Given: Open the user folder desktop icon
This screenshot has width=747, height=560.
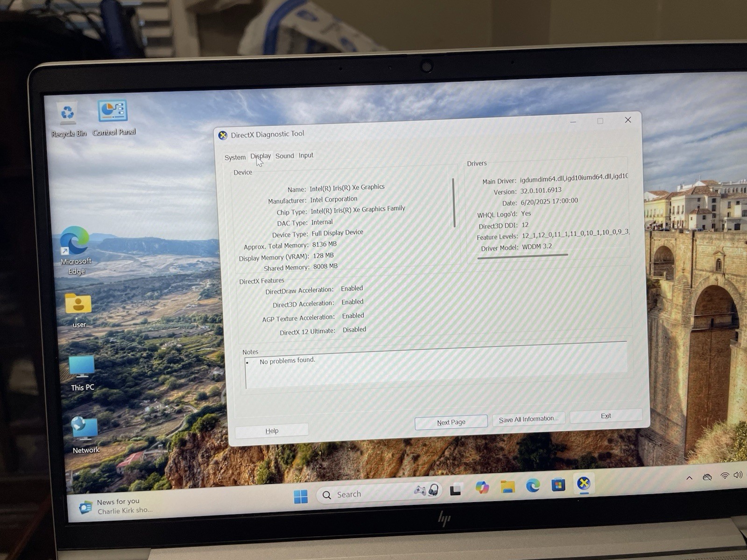Looking at the screenshot, I should tap(78, 310).
